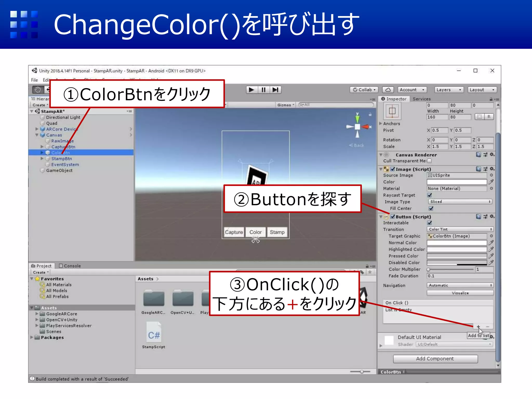532x399 pixels.
Task: Toggle Interactable checkbox
Action: point(430,223)
